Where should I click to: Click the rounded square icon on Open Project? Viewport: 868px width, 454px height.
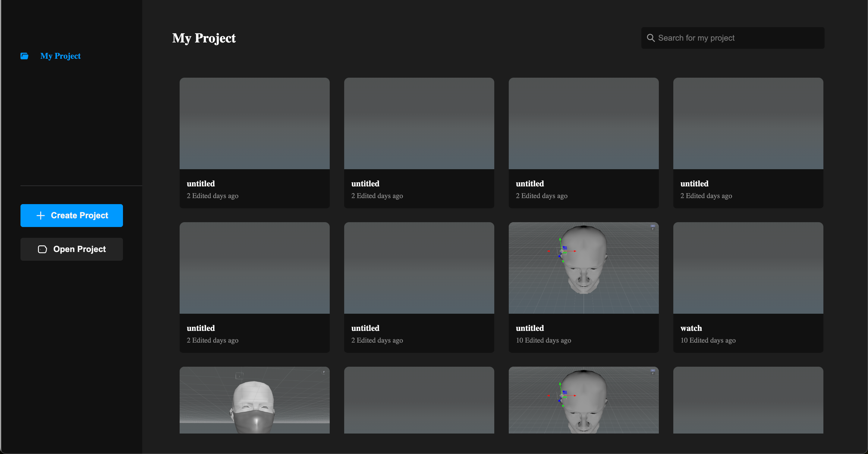coord(42,249)
